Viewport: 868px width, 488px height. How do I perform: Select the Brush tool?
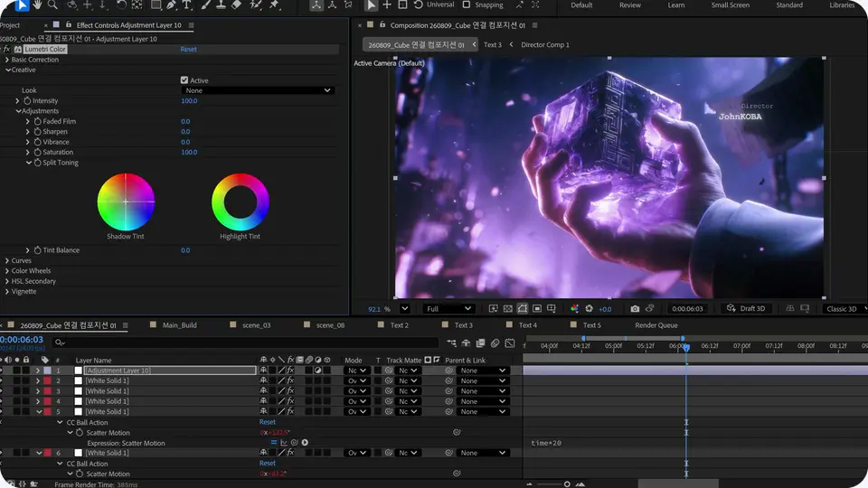[x=205, y=5]
